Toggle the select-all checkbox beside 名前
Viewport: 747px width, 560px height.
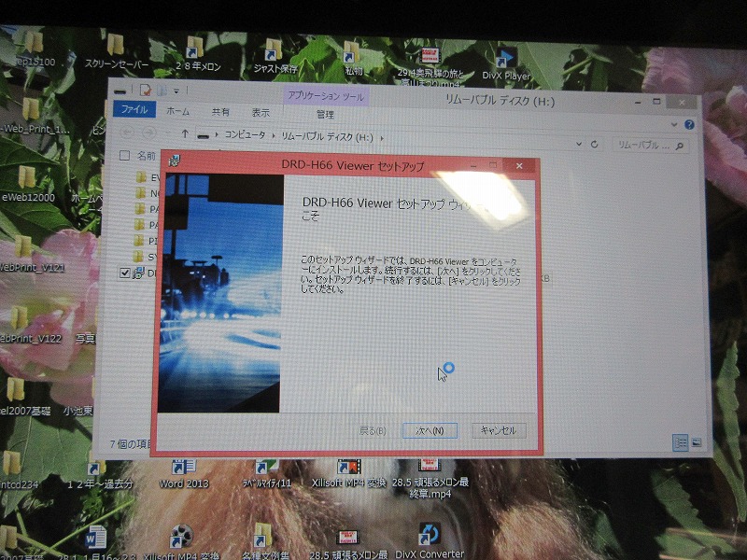(x=125, y=155)
